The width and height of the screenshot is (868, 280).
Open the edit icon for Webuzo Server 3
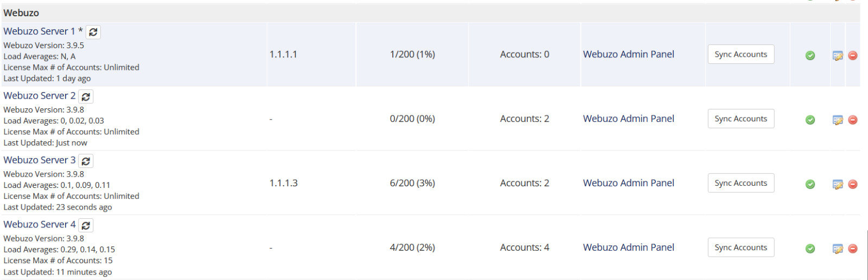(838, 184)
